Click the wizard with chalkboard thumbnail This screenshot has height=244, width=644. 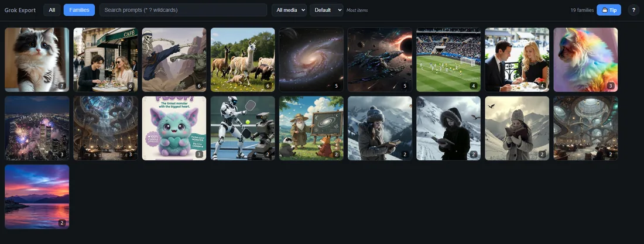click(x=311, y=128)
